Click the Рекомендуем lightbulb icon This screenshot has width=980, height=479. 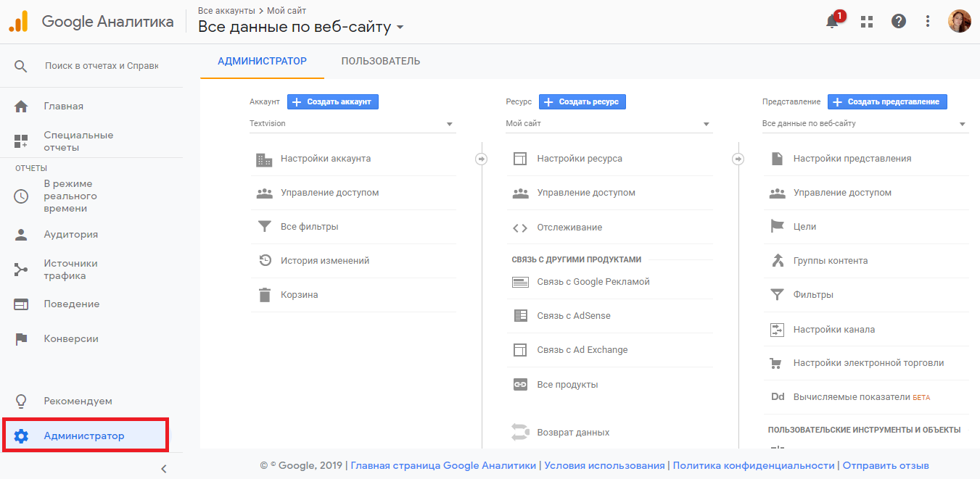click(x=21, y=401)
